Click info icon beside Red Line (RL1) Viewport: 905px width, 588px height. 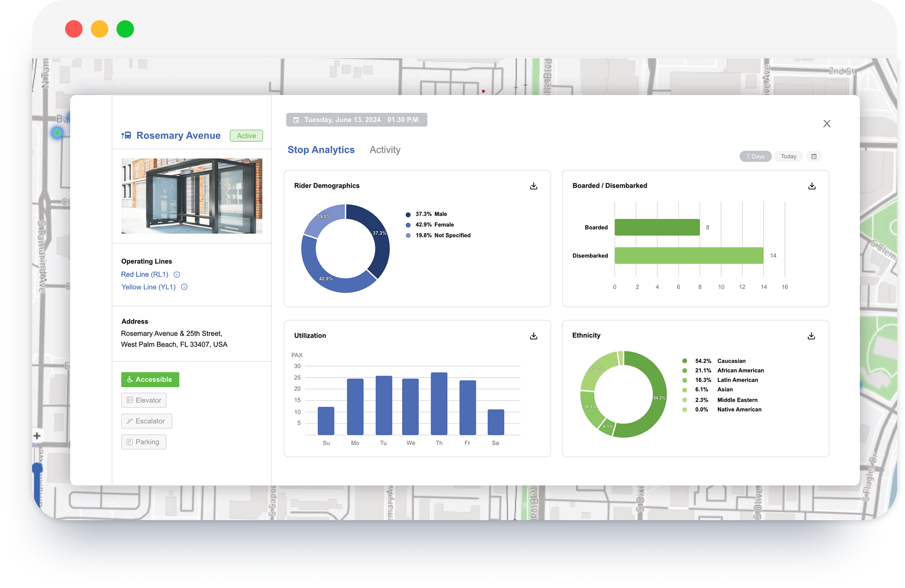pos(177,275)
